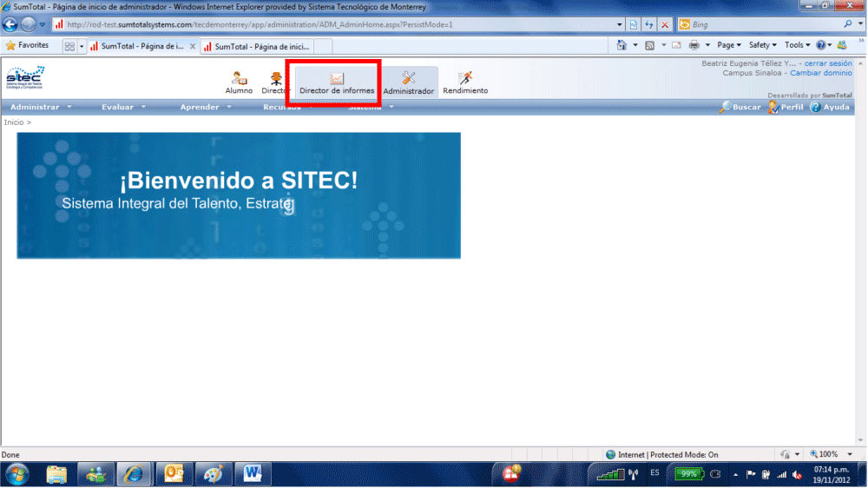Click cerrar sesión link
The width and height of the screenshot is (868, 488).
828,63
